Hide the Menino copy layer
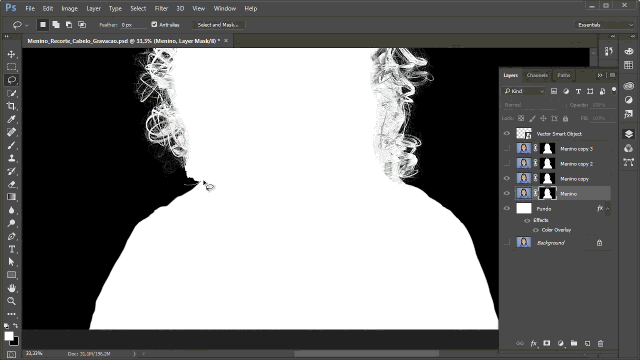The image size is (640, 360). coord(507,178)
